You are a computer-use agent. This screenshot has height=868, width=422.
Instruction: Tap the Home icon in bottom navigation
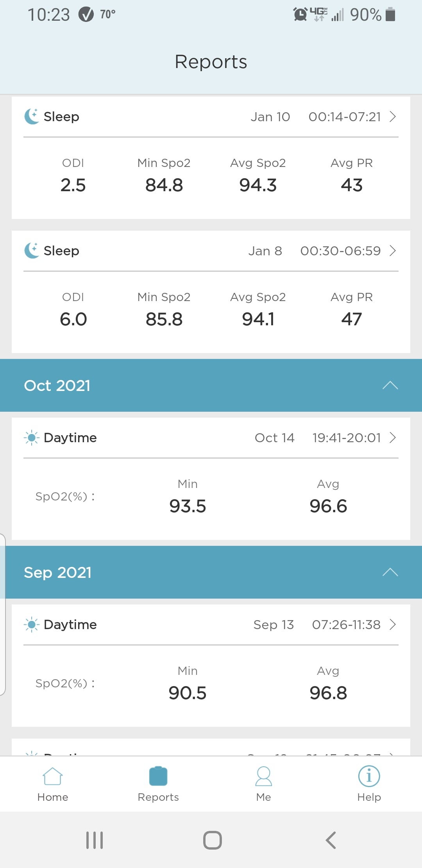pos(53,776)
